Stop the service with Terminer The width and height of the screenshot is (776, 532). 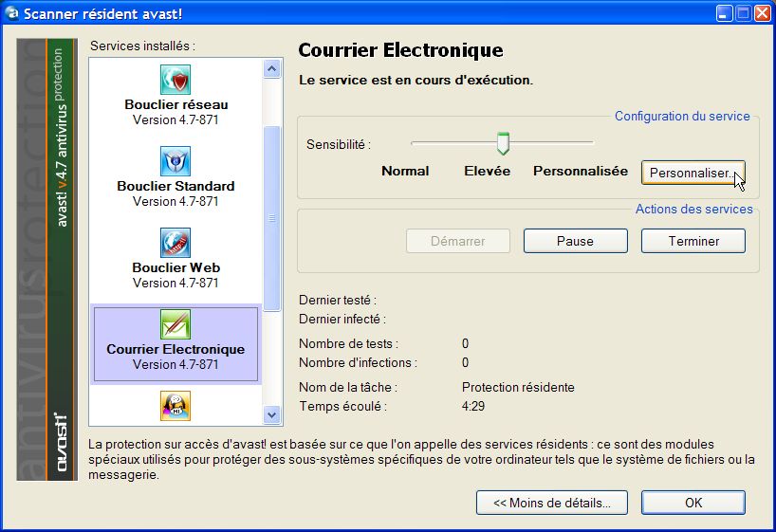(693, 241)
